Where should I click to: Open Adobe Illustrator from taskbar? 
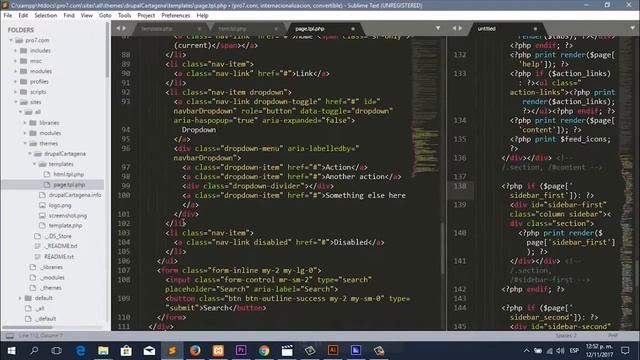coord(333,351)
